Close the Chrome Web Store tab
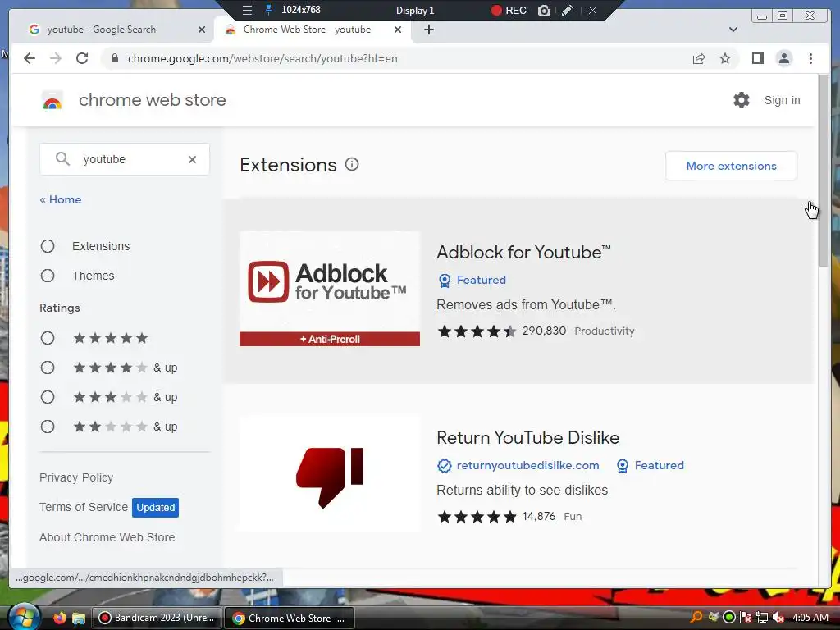 point(398,30)
